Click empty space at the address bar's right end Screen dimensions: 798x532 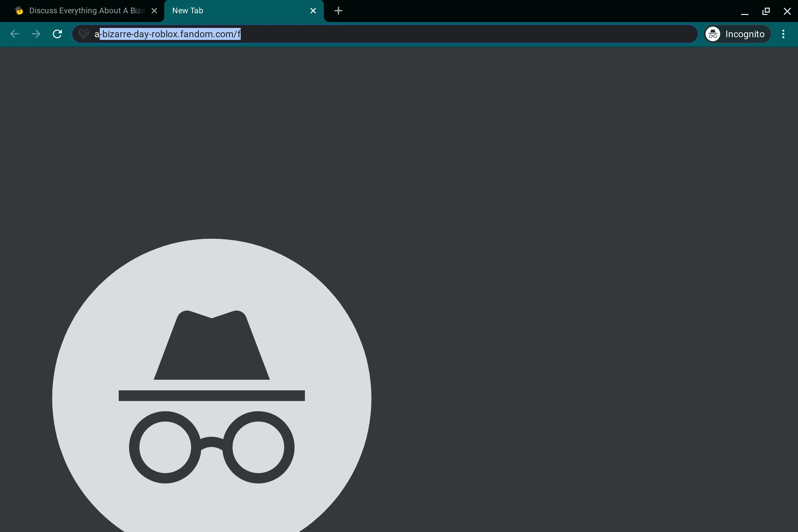(645, 34)
